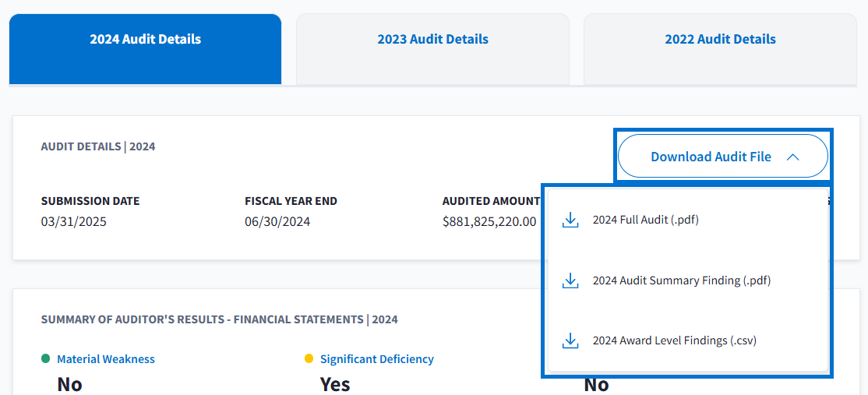
Task: Choose 2024 Full Audit (.pdf) from the menu
Action: tap(645, 220)
